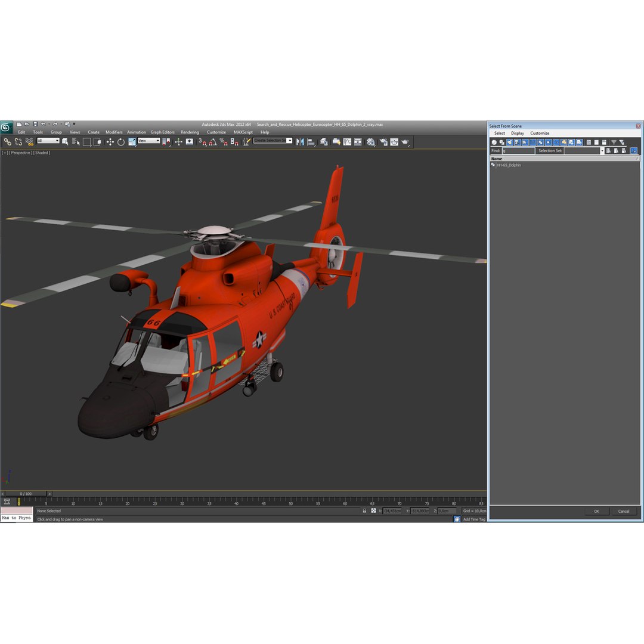The height and width of the screenshot is (644, 644).
Task: Open the Modifiers menu
Action: tap(114, 132)
